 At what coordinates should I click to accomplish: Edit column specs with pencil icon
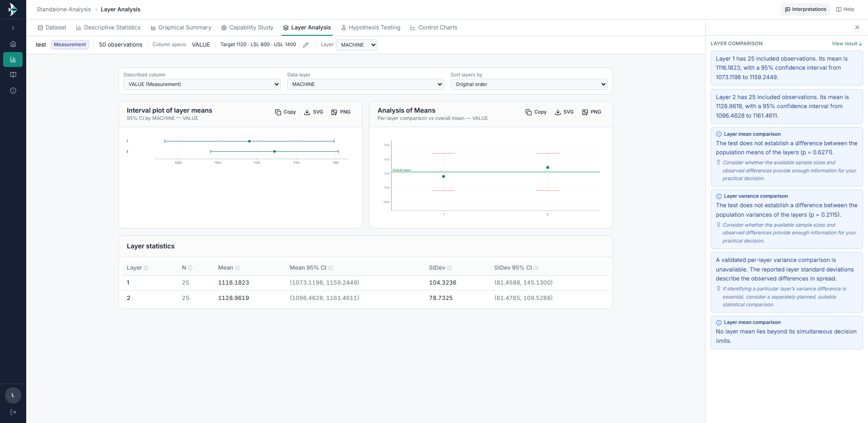[x=306, y=45]
